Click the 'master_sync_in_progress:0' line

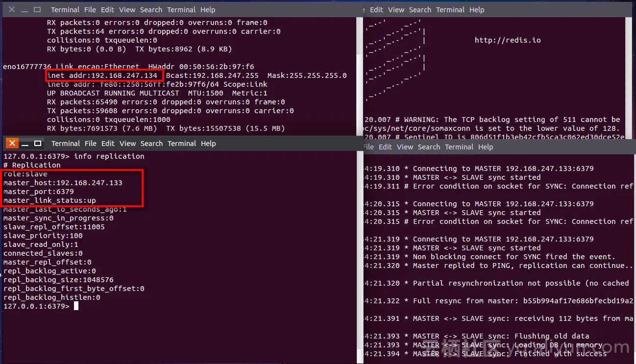pyautogui.click(x=58, y=218)
